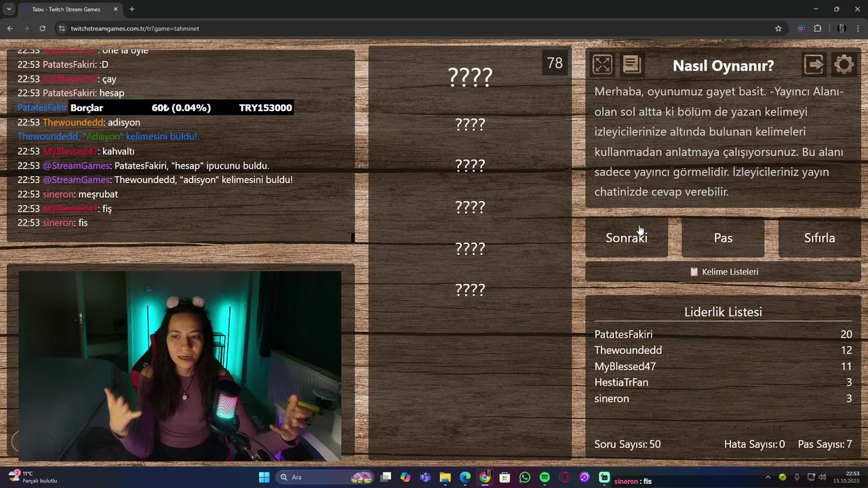Click HestiaTrFan leaderboard entry
Image resolution: width=868 pixels, height=488 pixels.
tap(621, 383)
